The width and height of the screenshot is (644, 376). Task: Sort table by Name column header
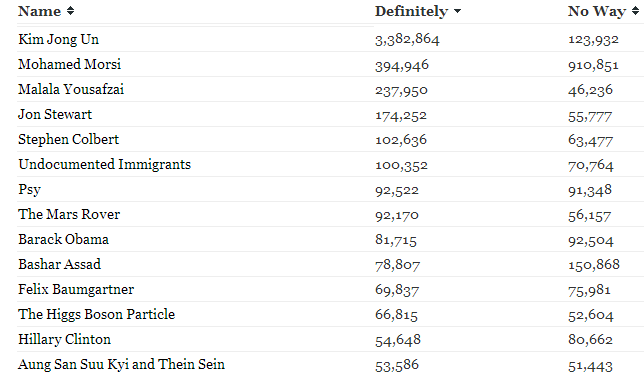[x=39, y=11]
